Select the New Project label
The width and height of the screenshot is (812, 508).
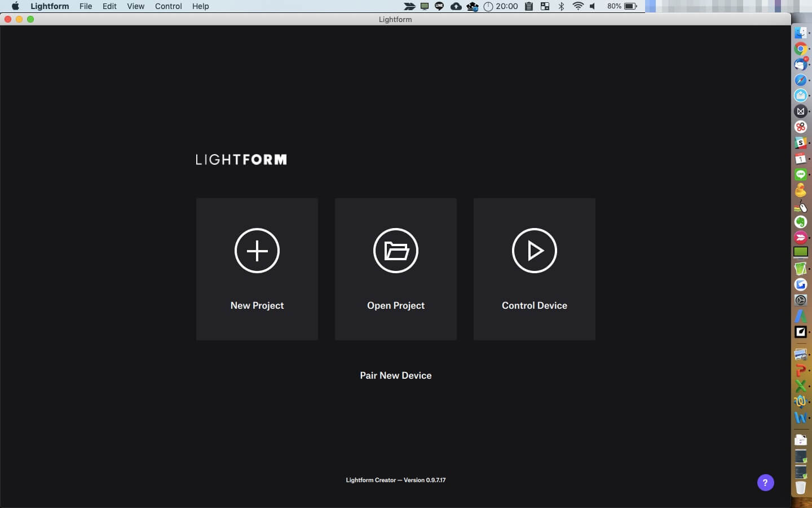click(257, 305)
